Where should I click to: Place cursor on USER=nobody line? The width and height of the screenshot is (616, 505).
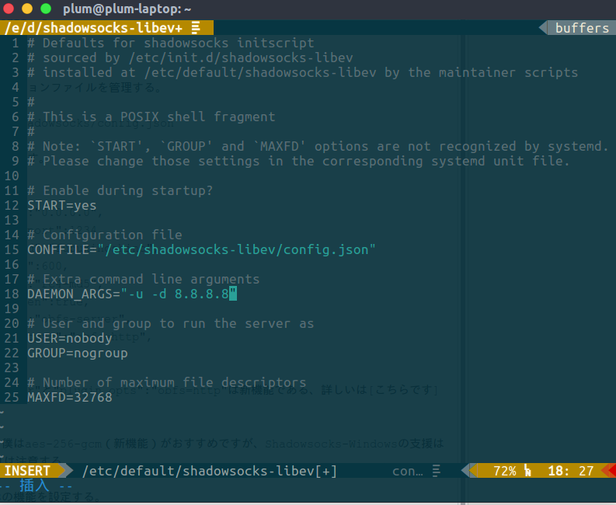pos(69,337)
